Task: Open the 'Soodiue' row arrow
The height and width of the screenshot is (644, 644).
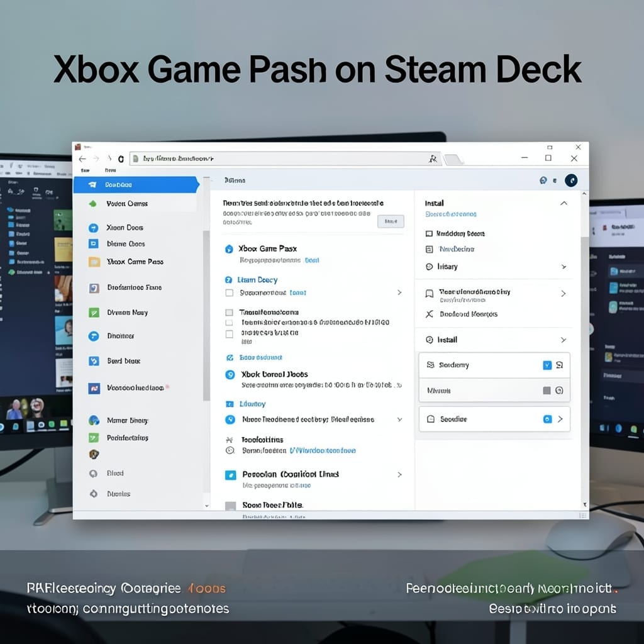Action: tap(560, 419)
